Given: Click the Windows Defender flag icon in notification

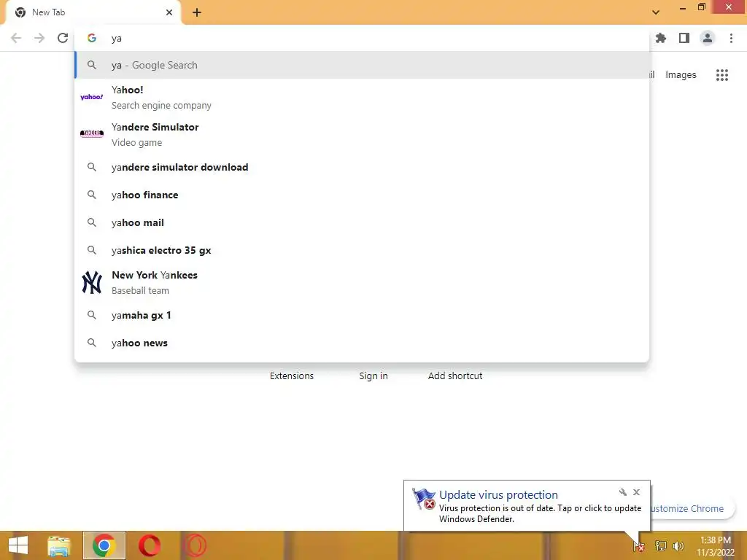Looking at the screenshot, I should 424,499.
